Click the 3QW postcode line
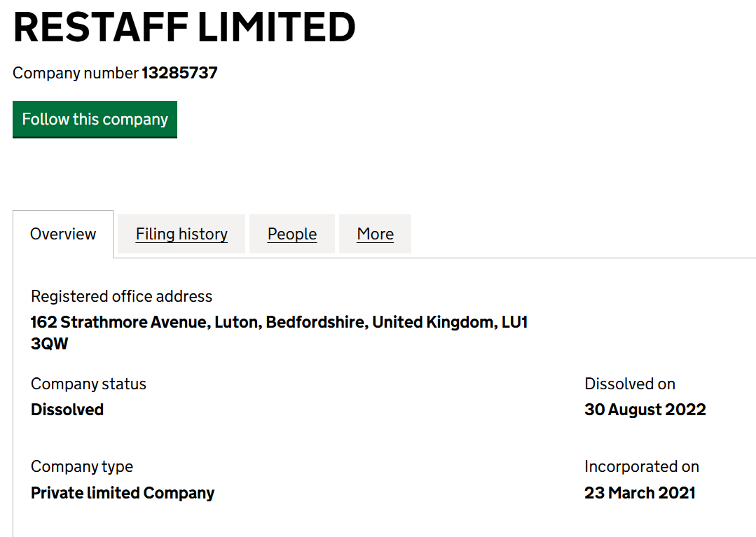The image size is (756, 537). pyautogui.click(x=50, y=344)
